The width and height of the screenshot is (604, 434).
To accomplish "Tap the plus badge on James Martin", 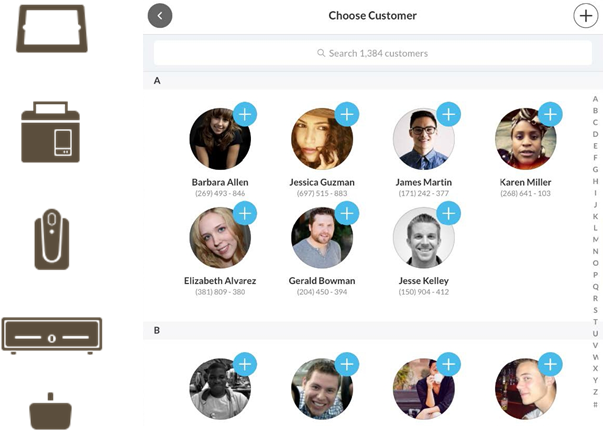I will 448,114.
